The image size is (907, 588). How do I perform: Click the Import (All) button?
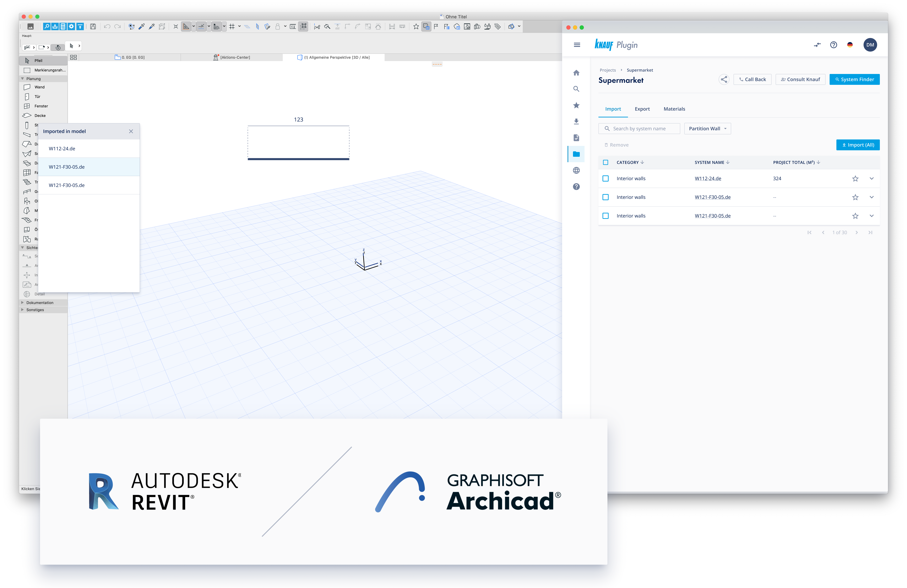(x=858, y=145)
